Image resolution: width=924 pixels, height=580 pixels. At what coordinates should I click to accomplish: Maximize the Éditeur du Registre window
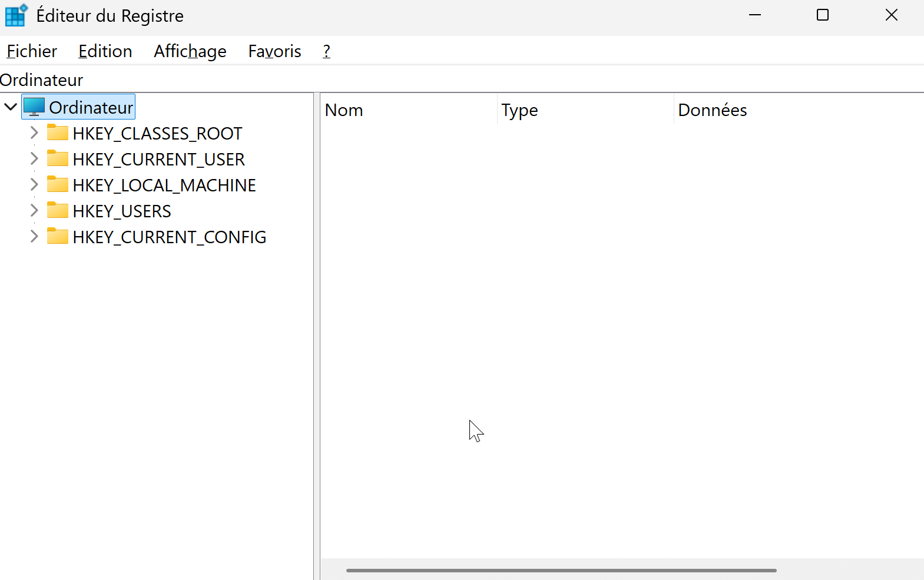coord(823,15)
